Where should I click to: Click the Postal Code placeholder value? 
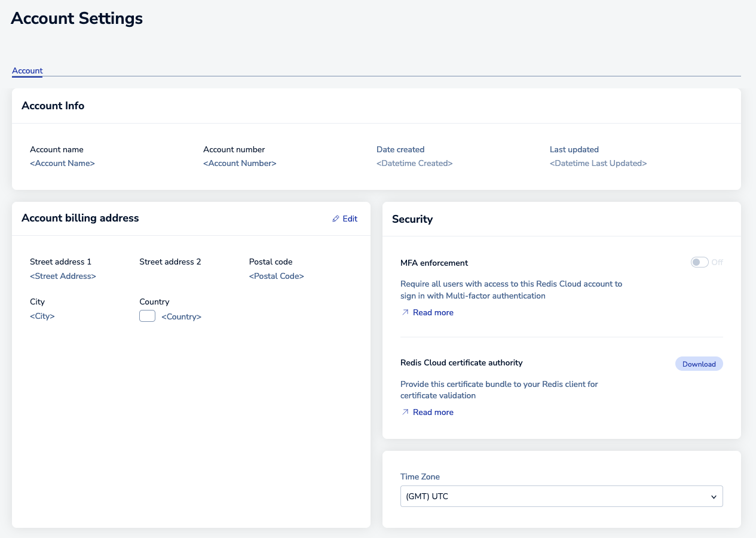[x=276, y=276]
